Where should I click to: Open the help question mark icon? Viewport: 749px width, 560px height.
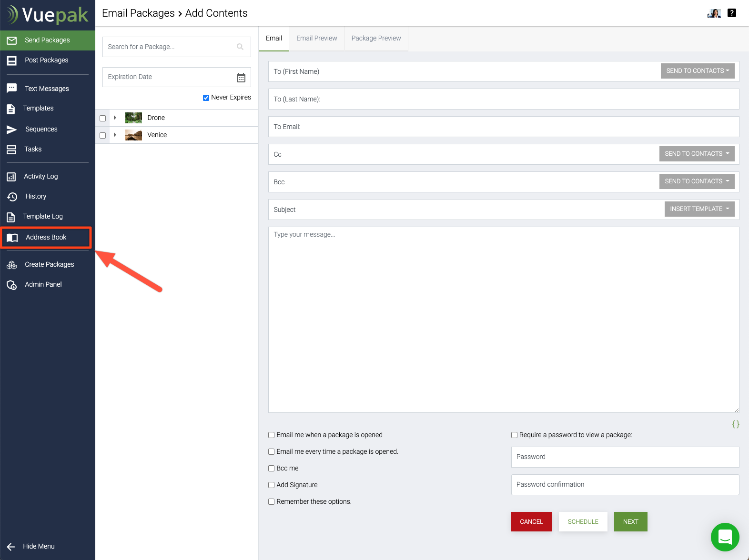pyautogui.click(x=732, y=13)
